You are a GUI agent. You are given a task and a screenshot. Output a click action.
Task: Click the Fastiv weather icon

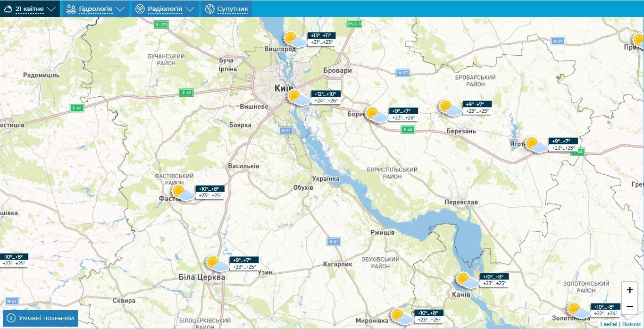183,193
